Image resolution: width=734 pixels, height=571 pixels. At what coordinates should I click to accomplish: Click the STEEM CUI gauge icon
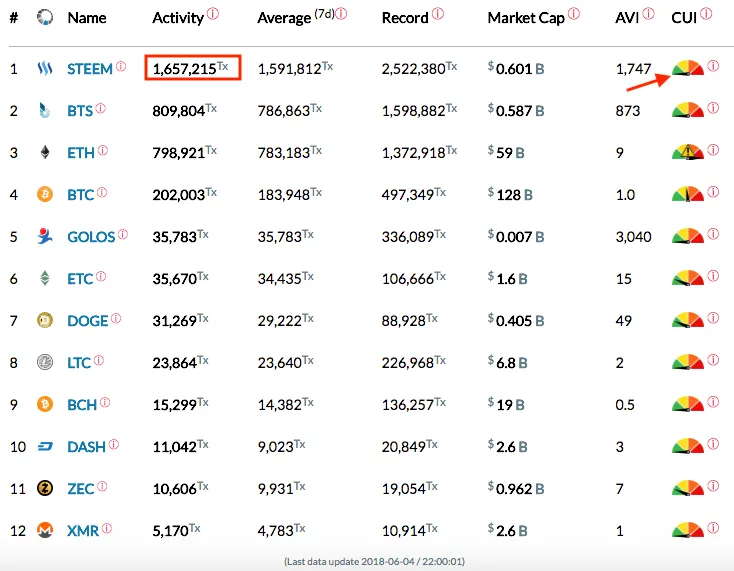pos(688,68)
